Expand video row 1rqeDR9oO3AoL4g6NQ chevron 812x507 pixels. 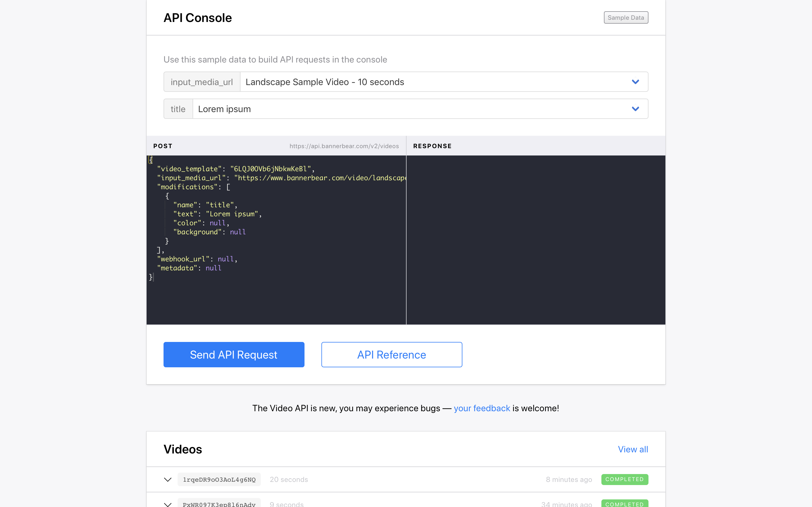(168, 479)
